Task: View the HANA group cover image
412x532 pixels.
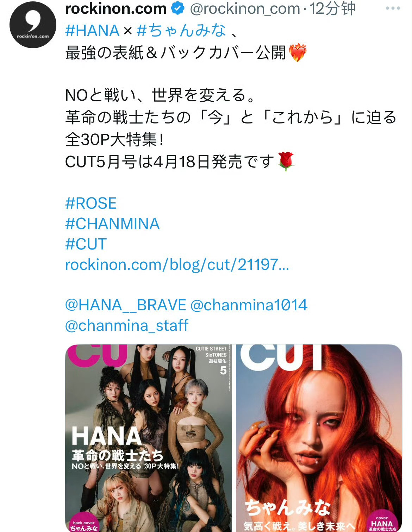Action: pos(148,438)
